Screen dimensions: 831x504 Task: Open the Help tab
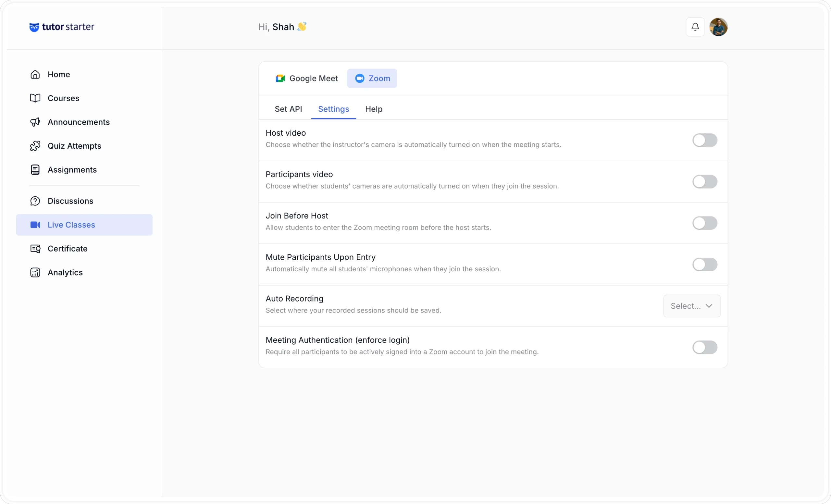(374, 109)
